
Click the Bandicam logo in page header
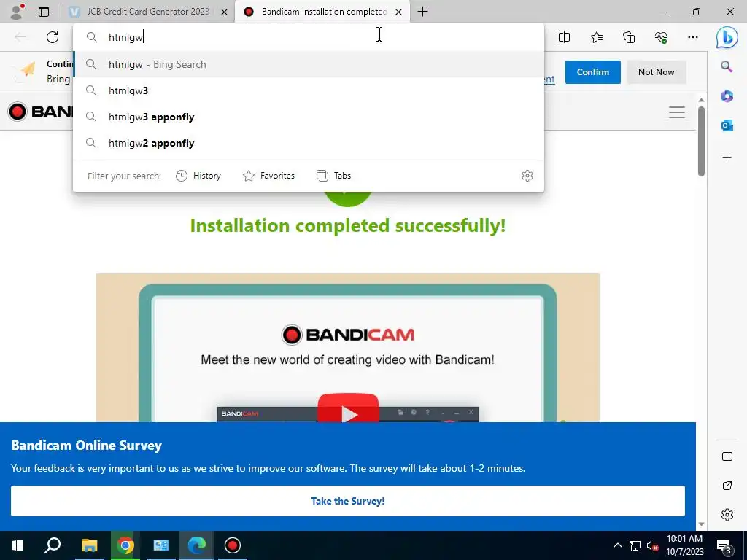(x=40, y=112)
